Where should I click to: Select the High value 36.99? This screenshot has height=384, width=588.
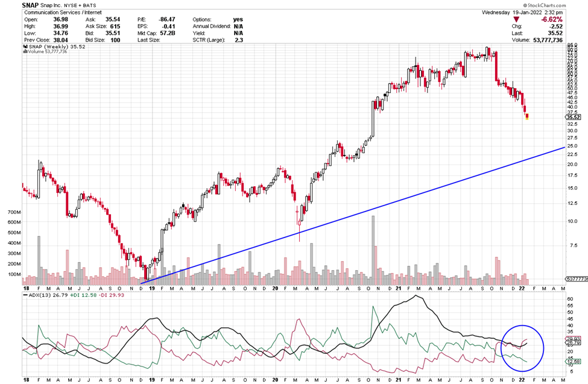pos(60,27)
